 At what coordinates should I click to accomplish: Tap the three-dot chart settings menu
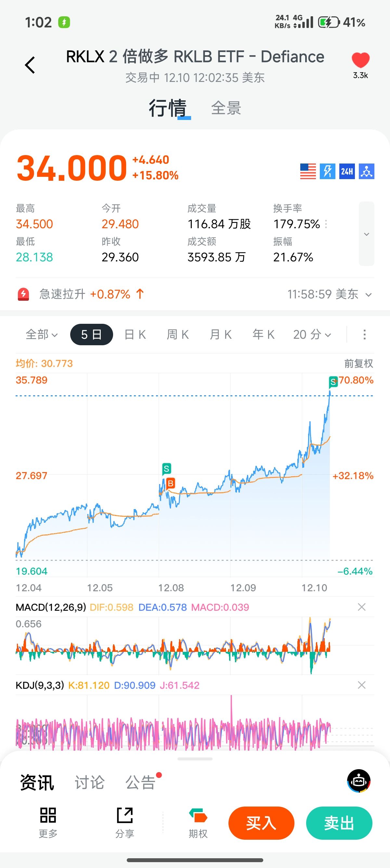tap(364, 335)
